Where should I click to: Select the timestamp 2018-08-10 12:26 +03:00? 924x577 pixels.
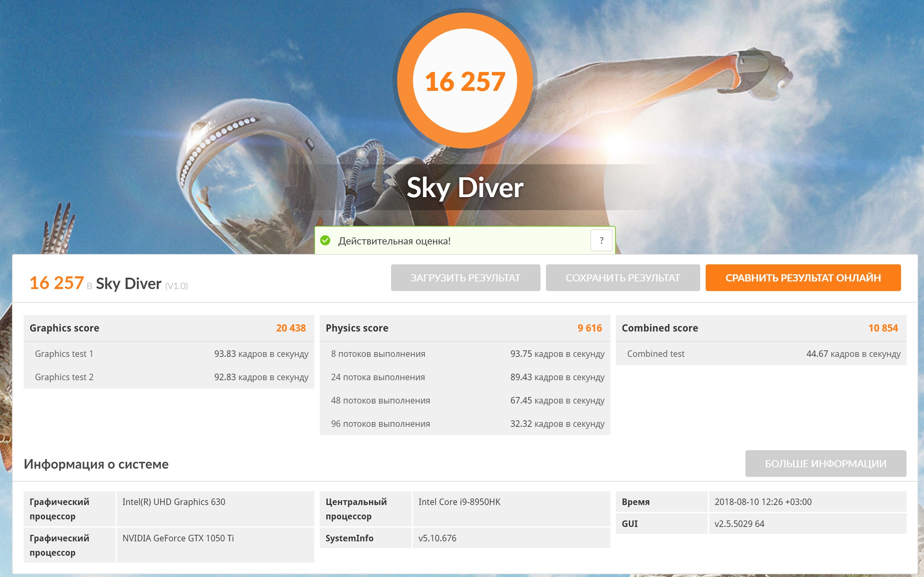click(763, 502)
